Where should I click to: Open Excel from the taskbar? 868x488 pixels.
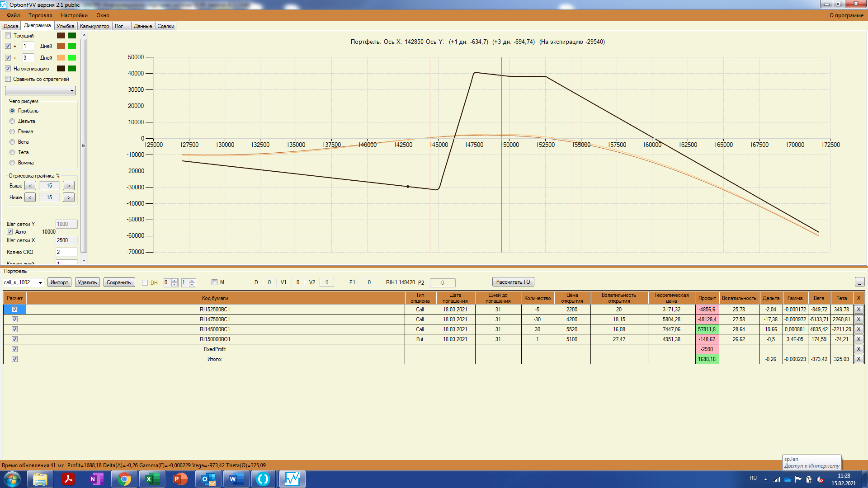pyautogui.click(x=152, y=479)
